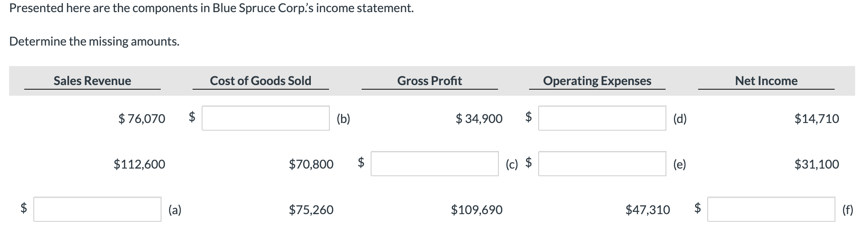
Task: Click the $109,690 gross profit value
Action: pos(476,210)
